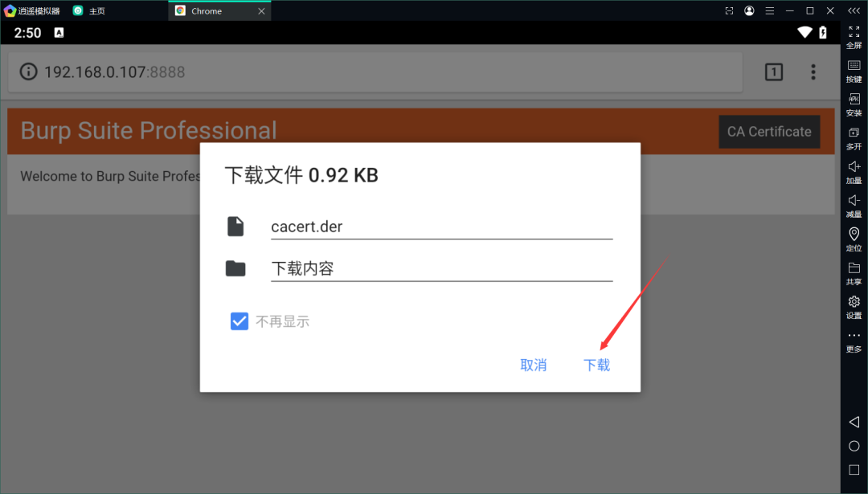
Task: Click the 下载 download button
Action: click(596, 365)
